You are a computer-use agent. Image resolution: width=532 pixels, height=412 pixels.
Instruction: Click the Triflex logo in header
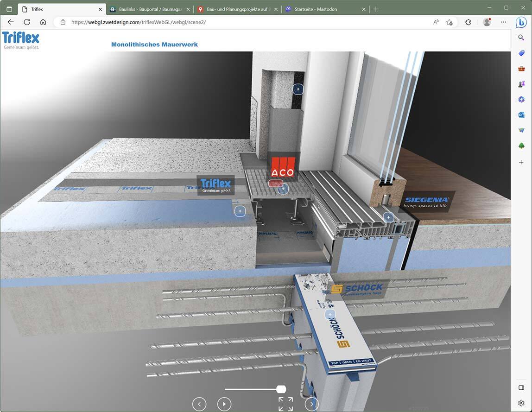[x=21, y=40]
